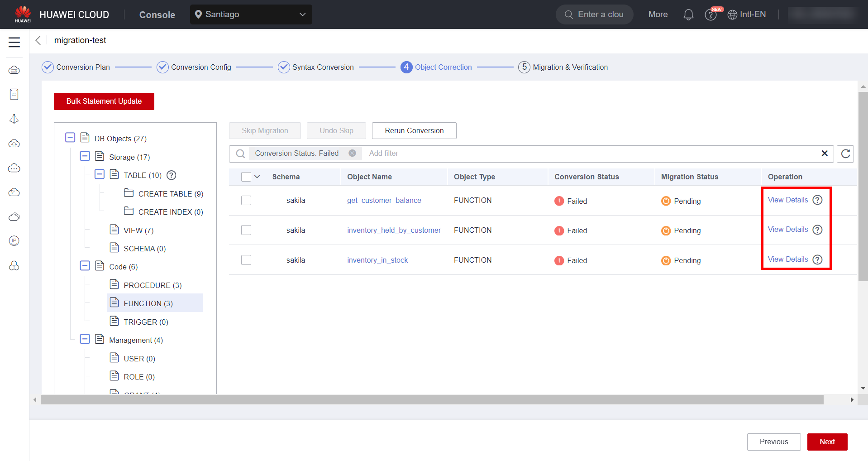Select PROCEDURE (3) in the object tree

pos(153,285)
